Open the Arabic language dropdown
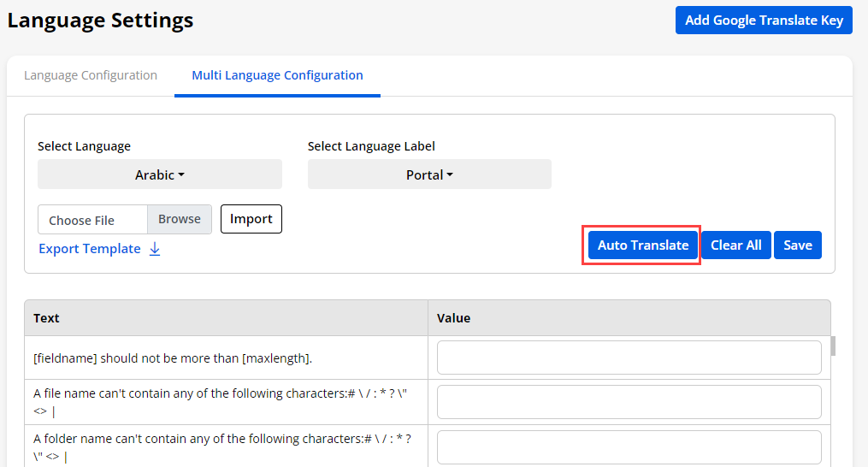The width and height of the screenshot is (868, 467). point(160,174)
